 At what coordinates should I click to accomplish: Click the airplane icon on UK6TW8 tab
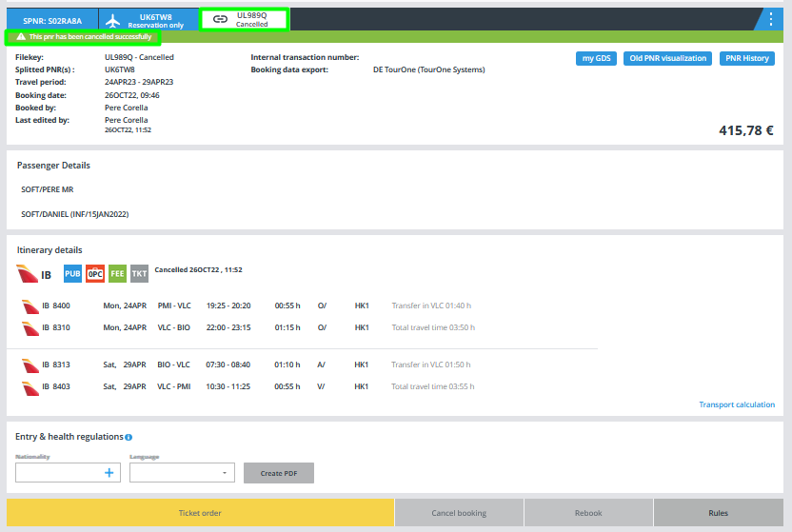[114, 20]
